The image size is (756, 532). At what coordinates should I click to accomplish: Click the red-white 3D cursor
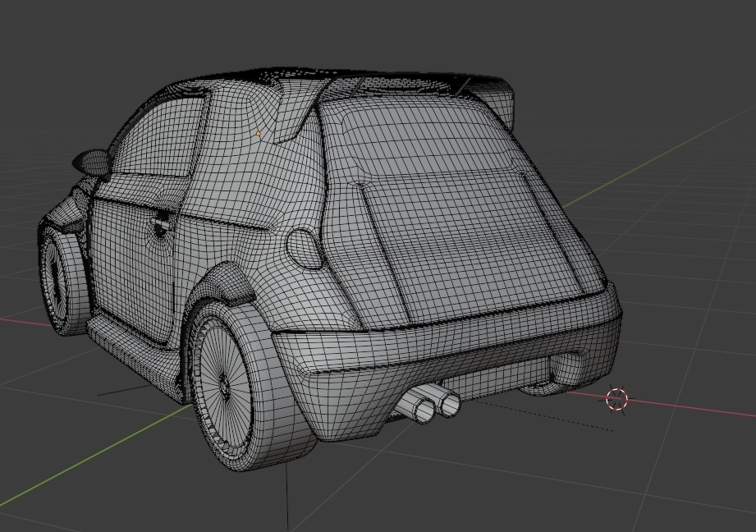coord(616,399)
